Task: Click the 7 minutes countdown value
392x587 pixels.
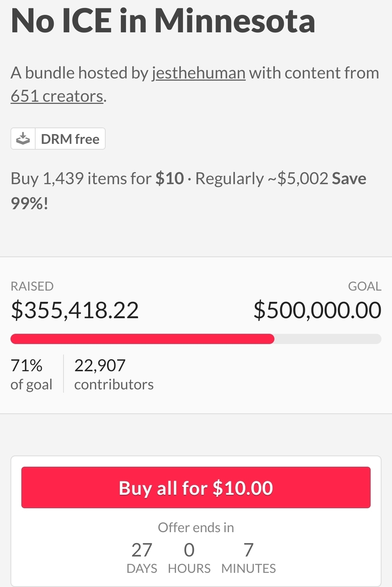Action: coord(249,550)
